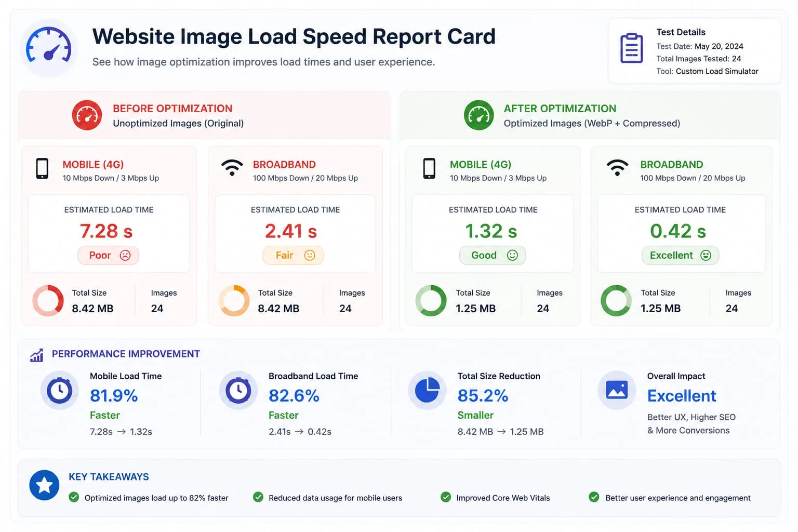Click the Tool: Custom Load Simulator line
Viewport: 798px width, 532px height.
pyautogui.click(x=707, y=71)
